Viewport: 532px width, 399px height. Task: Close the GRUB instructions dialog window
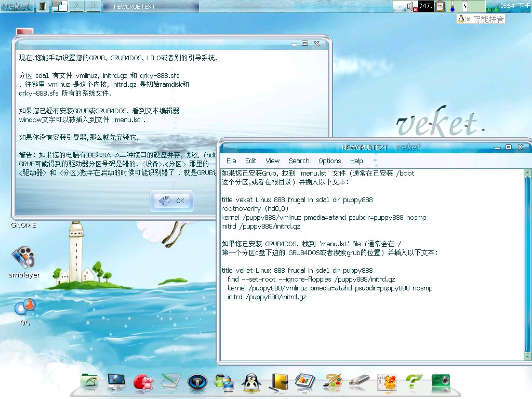point(316,44)
